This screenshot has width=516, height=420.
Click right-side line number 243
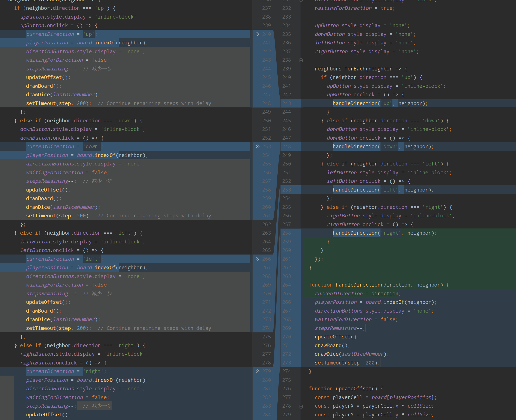point(287,103)
